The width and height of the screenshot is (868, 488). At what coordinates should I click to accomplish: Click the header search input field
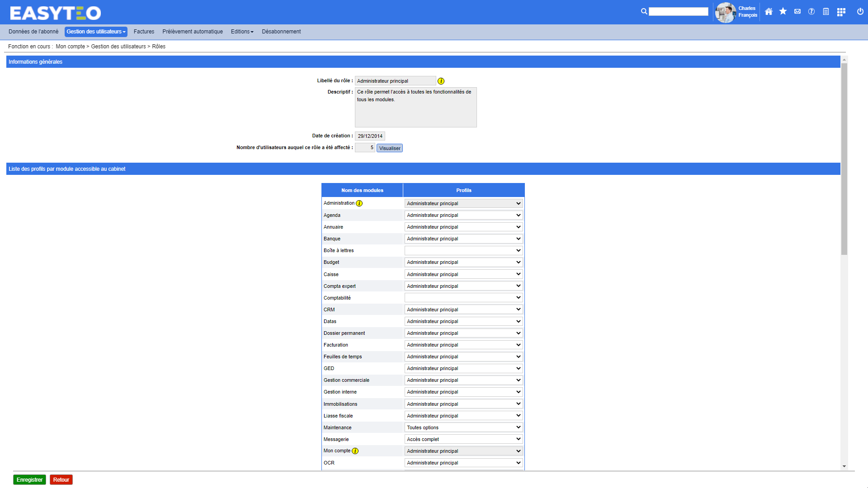678,12
